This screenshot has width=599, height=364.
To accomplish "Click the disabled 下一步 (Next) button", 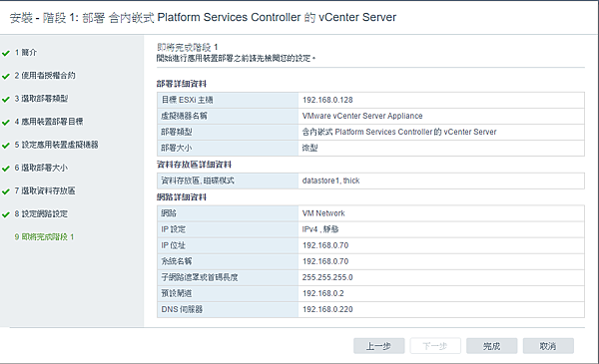I will [x=435, y=346].
